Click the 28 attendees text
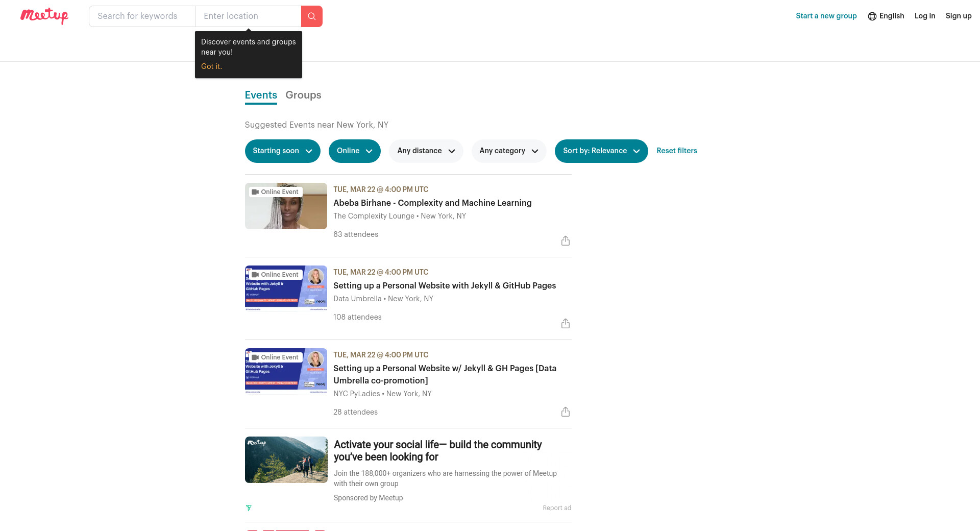This screenshot has height=531, width=980. tap(356, 412)
